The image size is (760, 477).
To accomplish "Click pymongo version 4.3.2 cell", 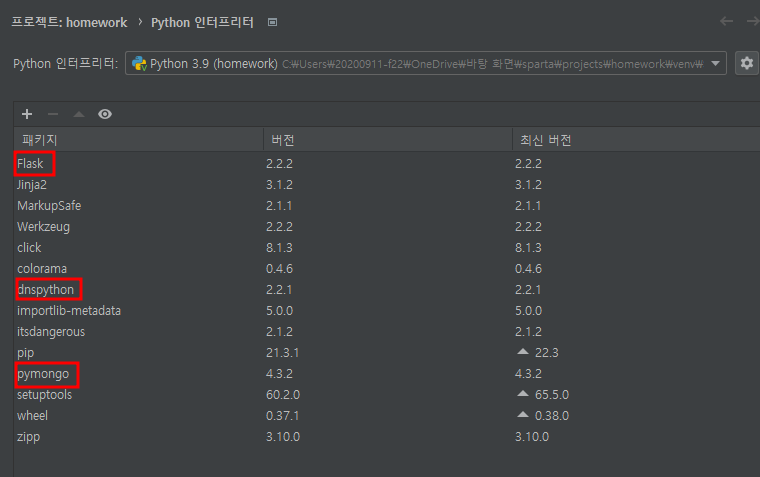I will click(x=279, y=374).
